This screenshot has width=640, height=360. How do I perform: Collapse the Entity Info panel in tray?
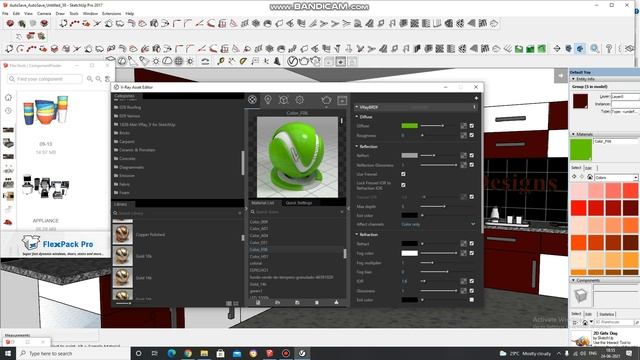tap(573, 79)
